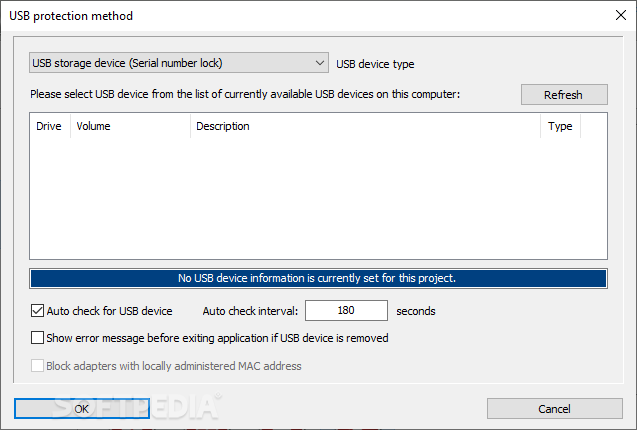Cancel the USB protection dialog
637x433 pixels.
pos(555,408)
